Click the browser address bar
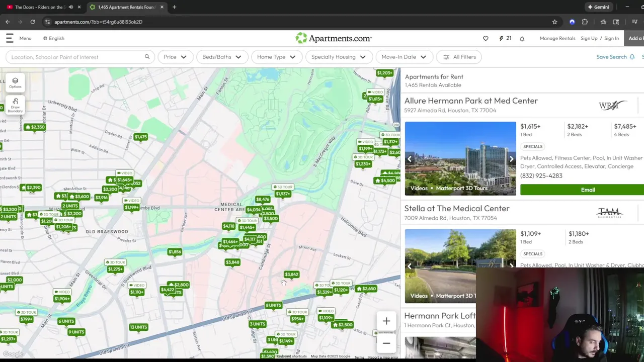This screenshot has height=362, width=644. [297, 22]
